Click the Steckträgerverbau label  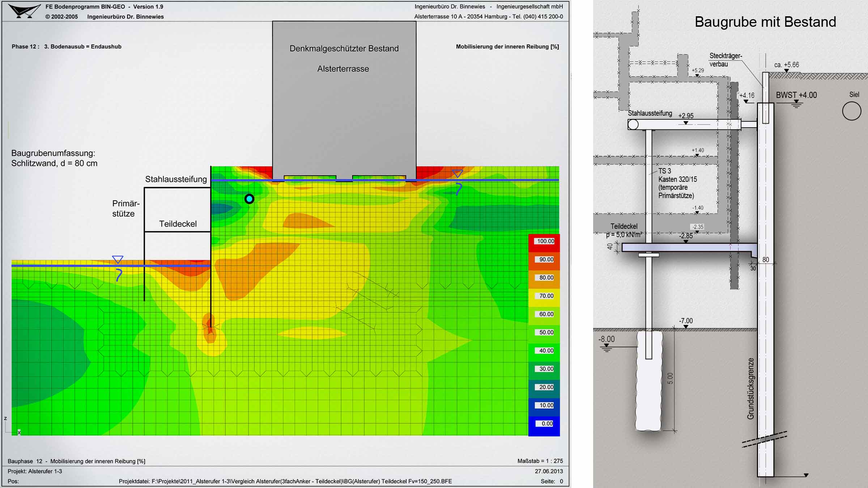726,60
